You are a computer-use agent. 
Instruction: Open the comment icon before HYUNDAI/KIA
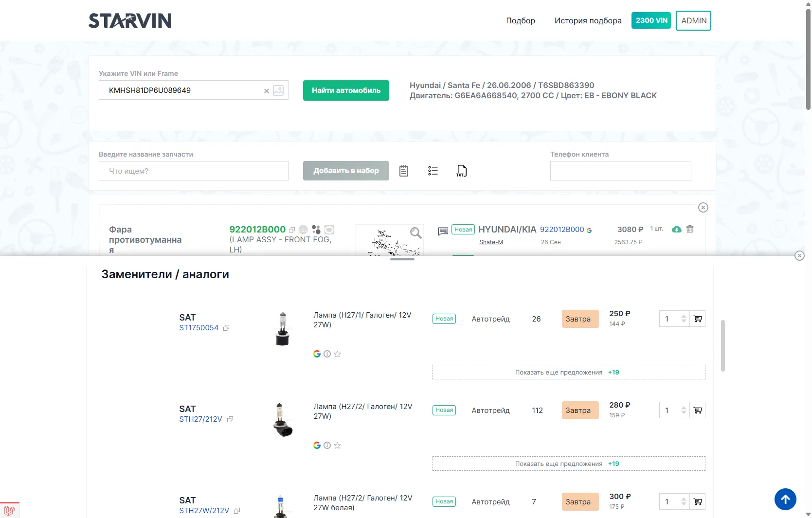(x=443, y=231)
